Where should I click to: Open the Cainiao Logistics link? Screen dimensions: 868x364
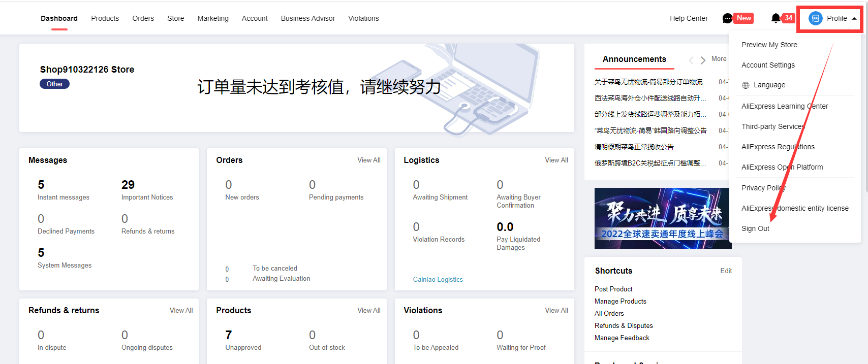[x=438, y=279]
